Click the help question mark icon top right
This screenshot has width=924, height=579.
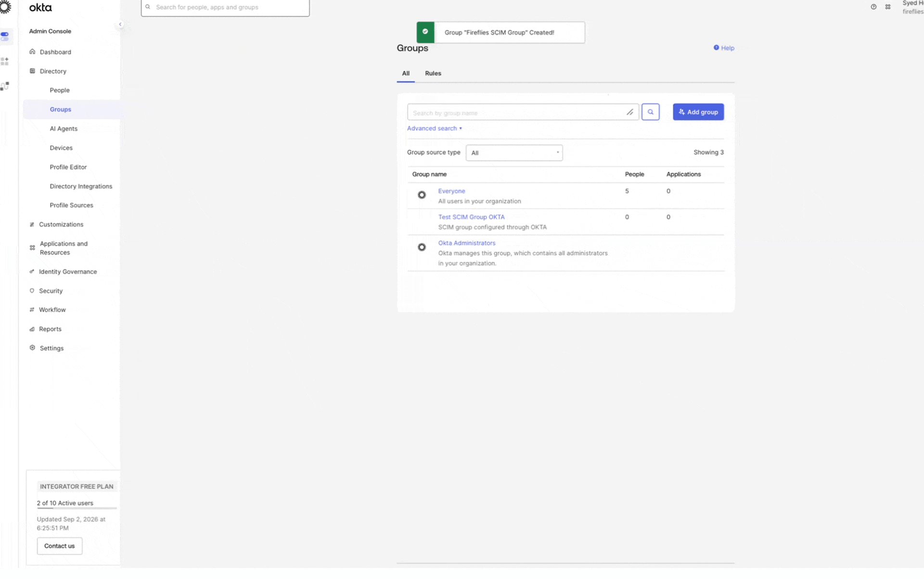[x=873, y=7]
